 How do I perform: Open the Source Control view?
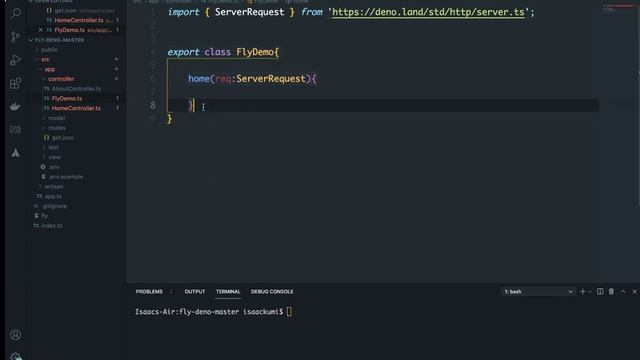pos(16,37)
